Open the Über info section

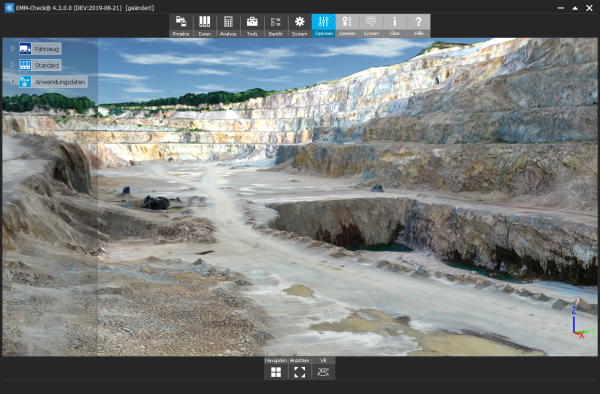point(395,26)
